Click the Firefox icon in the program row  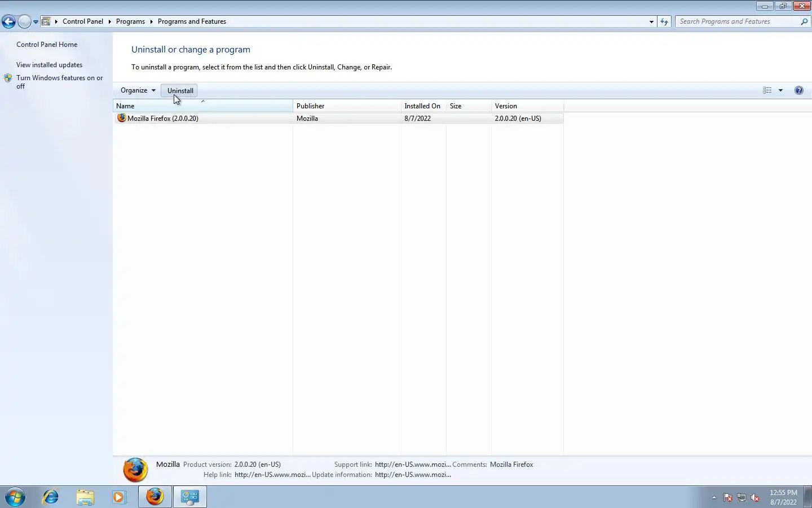point(121,118)
